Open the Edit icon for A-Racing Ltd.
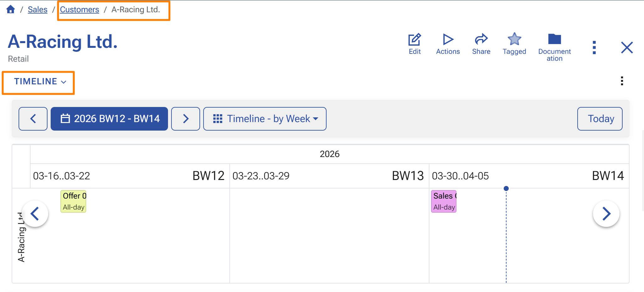644x292 pixels. pos(414,43)
